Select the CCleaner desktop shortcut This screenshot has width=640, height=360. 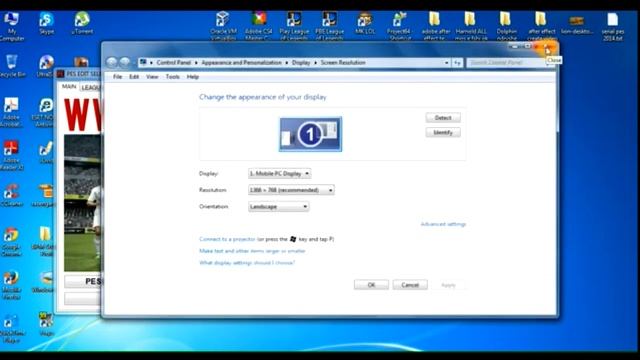click(11, 195)
